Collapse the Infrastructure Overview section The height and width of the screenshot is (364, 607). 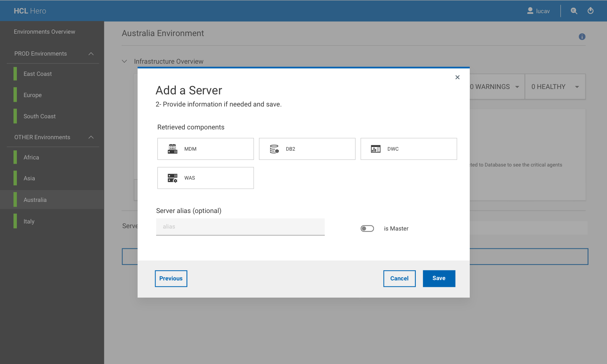[x=124, y=61]
